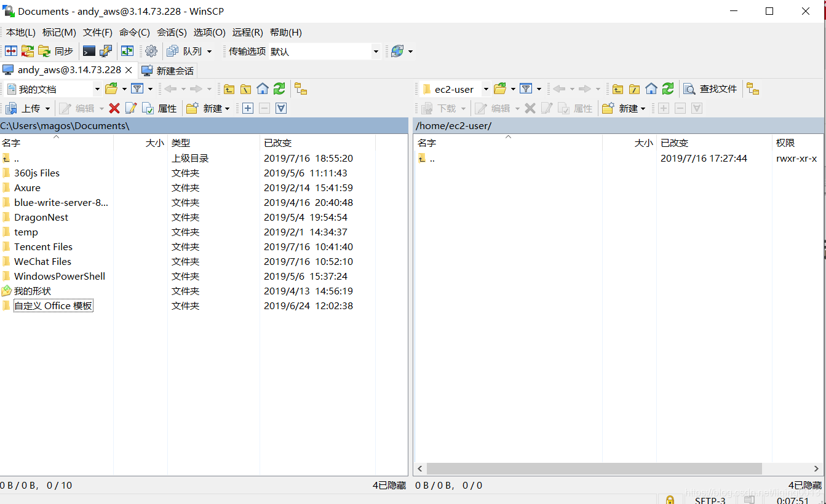Click local select files plus icon

tap(248, 108)
